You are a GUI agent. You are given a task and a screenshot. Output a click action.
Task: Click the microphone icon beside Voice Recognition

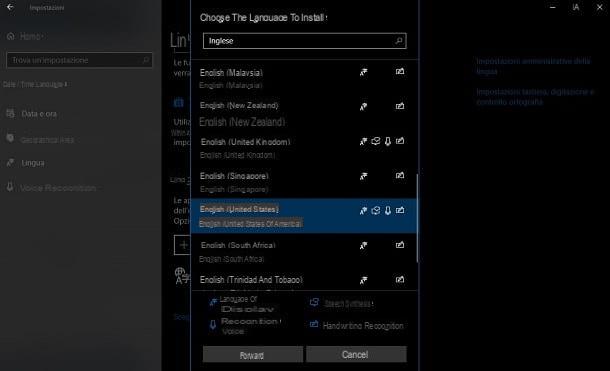[10, 187]
